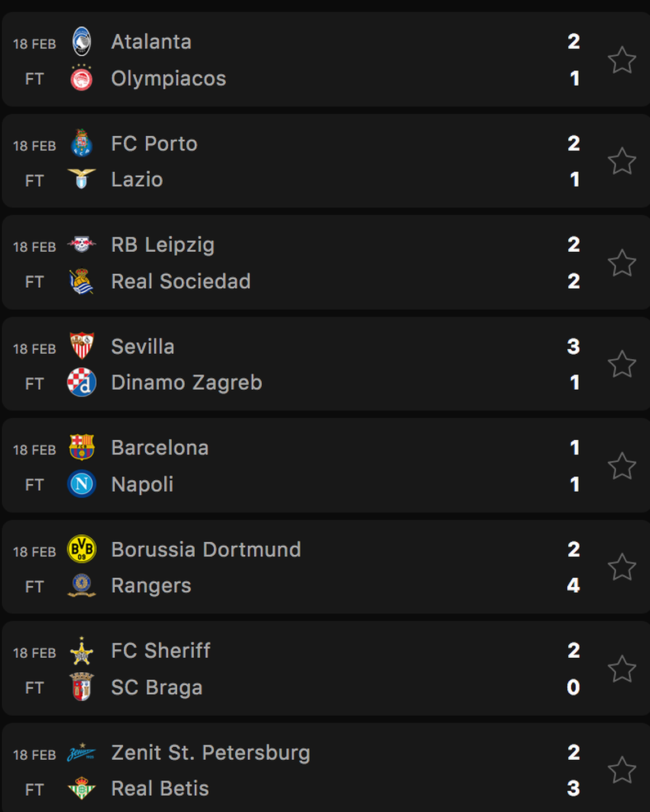This screenshot has height=812, width=650.
Task: Toggle the star for FC Porto vs Lazio
Action: coord(622,161)
